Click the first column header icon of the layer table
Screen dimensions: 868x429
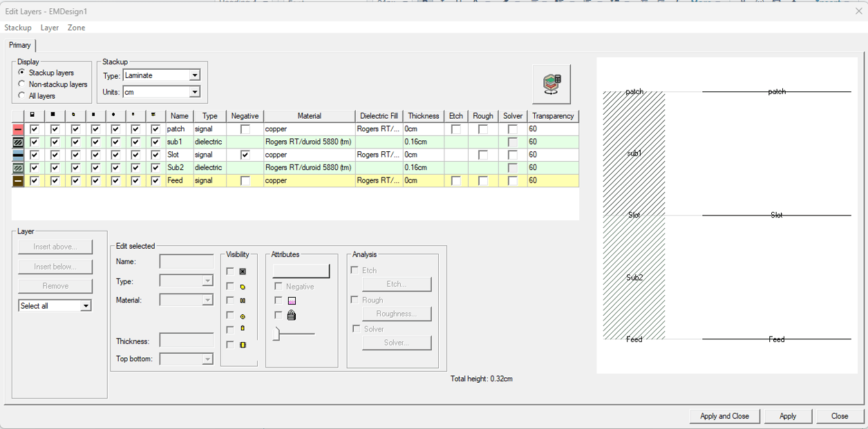(32, 115)
